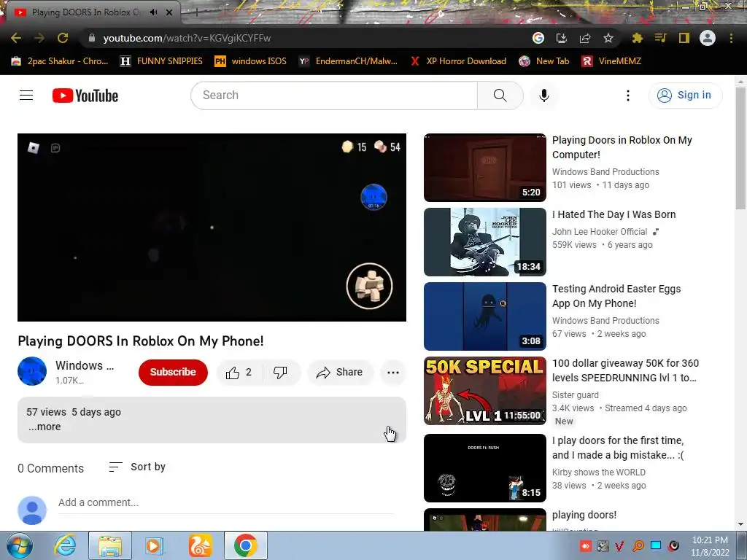
Task: Click Sign in button
Action: pyautogui.click(x=685, y=96)
